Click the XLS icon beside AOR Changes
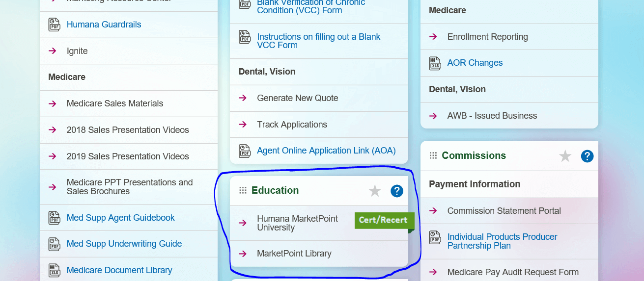This screenshot has height=281, width=644. pos(435,63)
